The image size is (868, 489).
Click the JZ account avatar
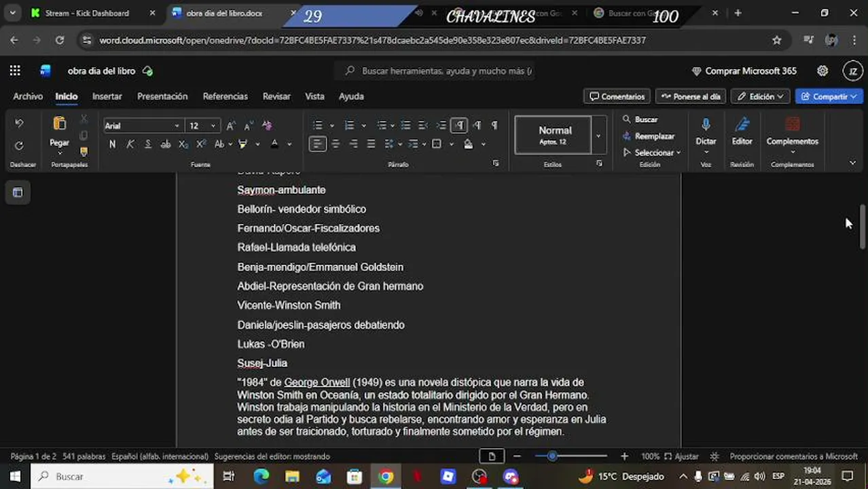[852, 71]
